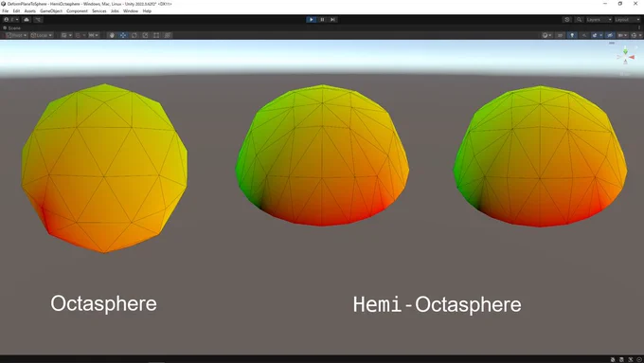Open the grid visibility dropdown
The height and width of the screenshot is (363, 644).
point(66,35)
